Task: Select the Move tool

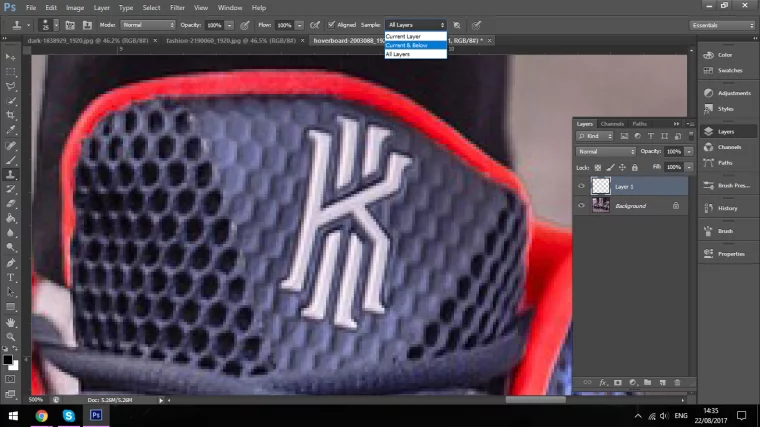Action: pyautogui.click(x=10, y=57)
